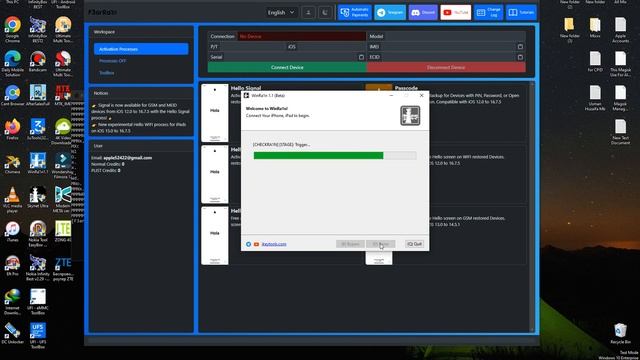The height and width of the screenshot is (360, 640).
Task: Click the website link in WinRa1n dialog footer
Action: coord(274,244)
